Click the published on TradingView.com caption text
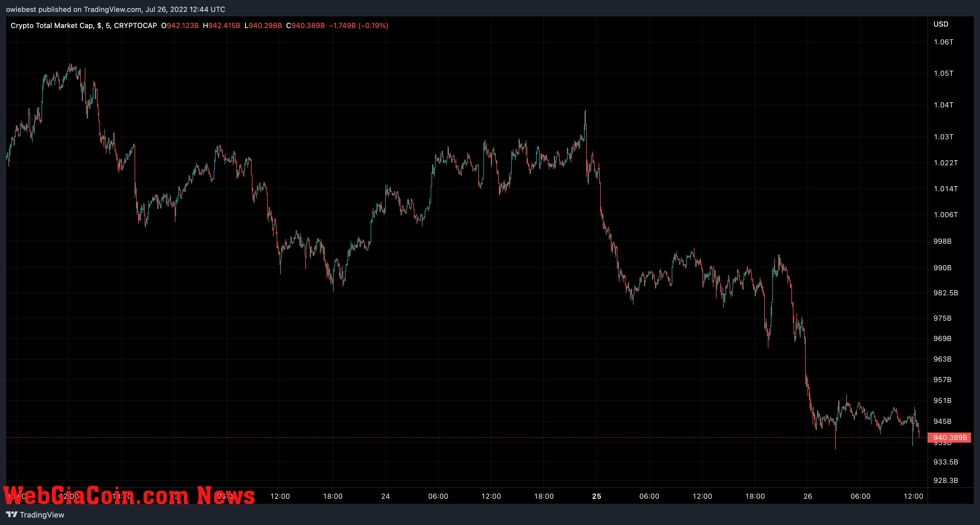 pyautogui.click(x=115, y=9)
